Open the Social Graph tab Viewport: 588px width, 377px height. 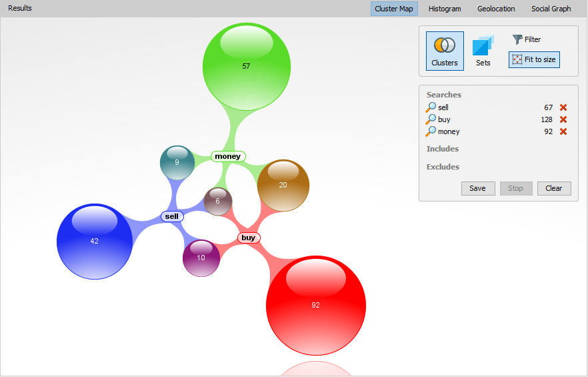click(551, 9)
